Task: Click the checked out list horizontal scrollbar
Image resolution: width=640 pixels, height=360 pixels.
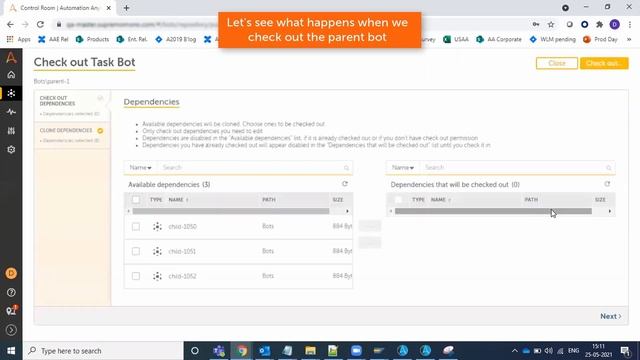Action: pyautogui.click(x=493, y=211)
